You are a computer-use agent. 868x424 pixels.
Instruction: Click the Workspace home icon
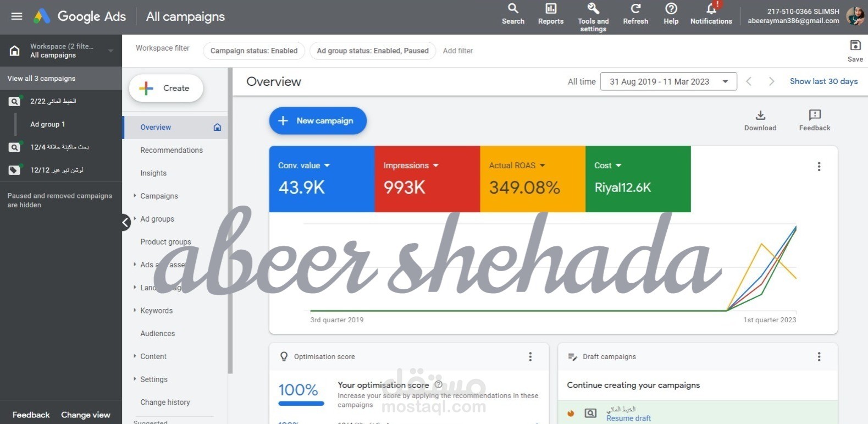pyautogui.click(x=15, y=51)
